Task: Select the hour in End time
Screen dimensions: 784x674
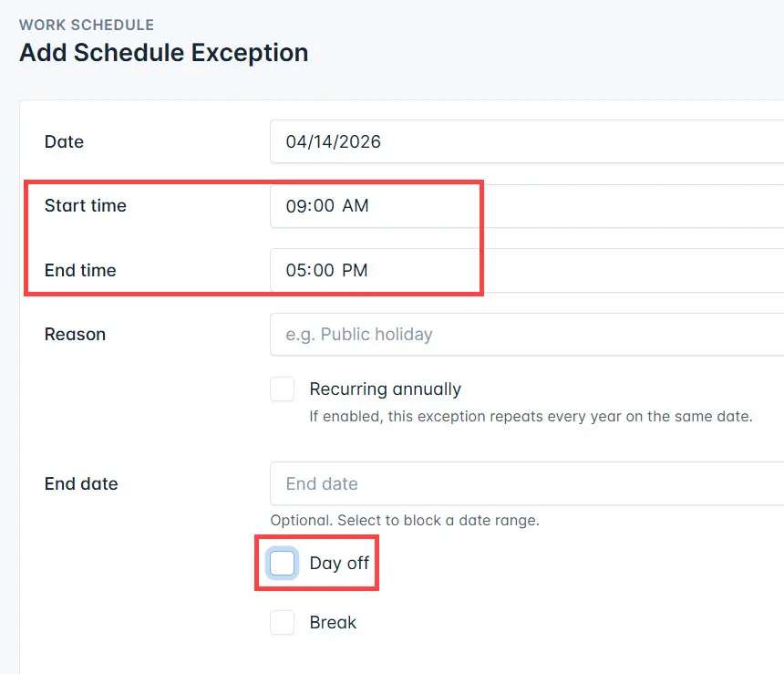Action: tap(295, 270)
